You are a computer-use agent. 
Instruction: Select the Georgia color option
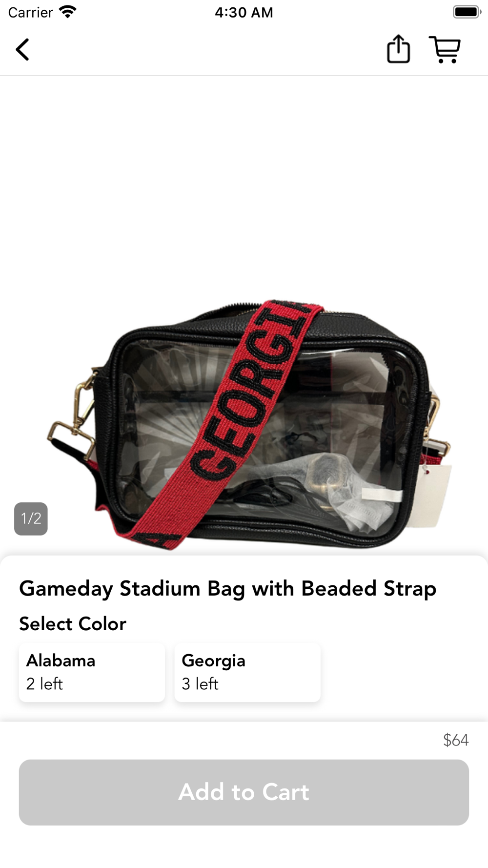pos(247,672)
